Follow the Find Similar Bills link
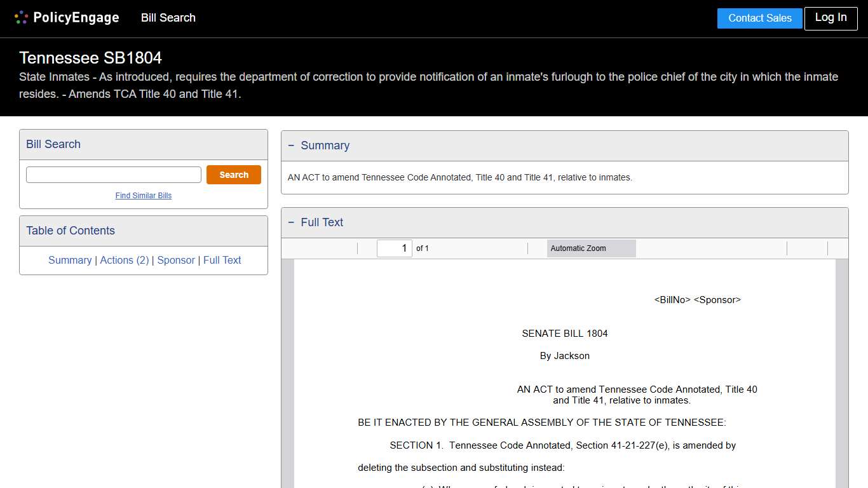868x488 pixels. click(x=143, y=196)
